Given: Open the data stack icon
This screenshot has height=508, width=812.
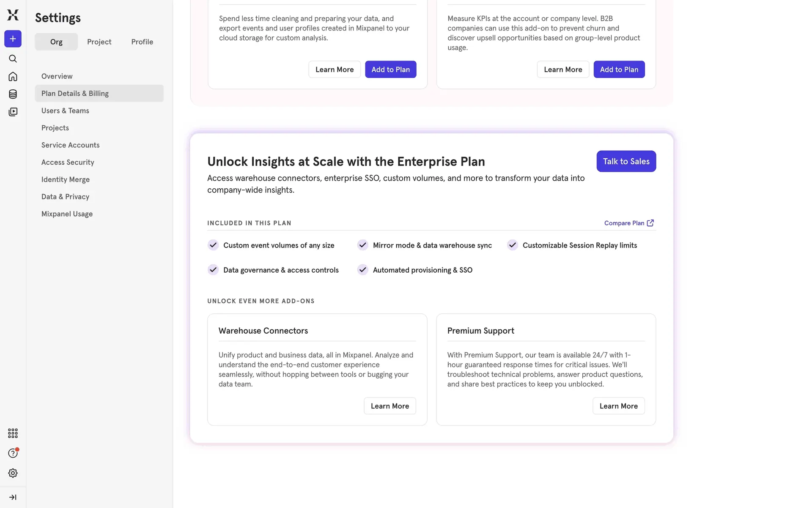Looking at the screenshot, I should tap(13, 94).
